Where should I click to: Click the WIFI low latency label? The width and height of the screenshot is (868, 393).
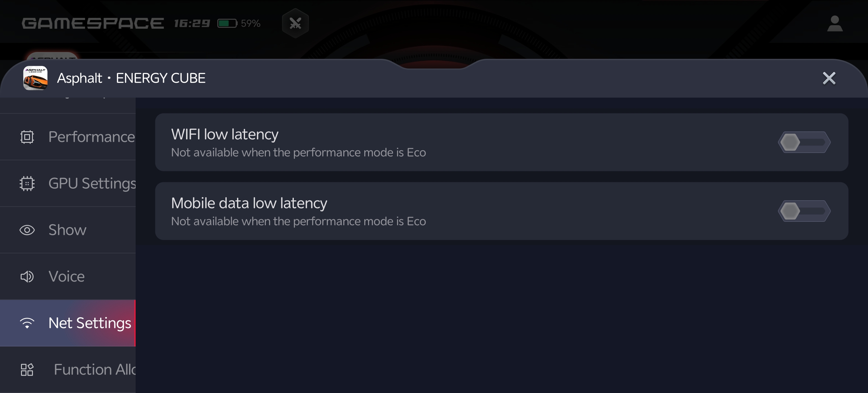225,134
